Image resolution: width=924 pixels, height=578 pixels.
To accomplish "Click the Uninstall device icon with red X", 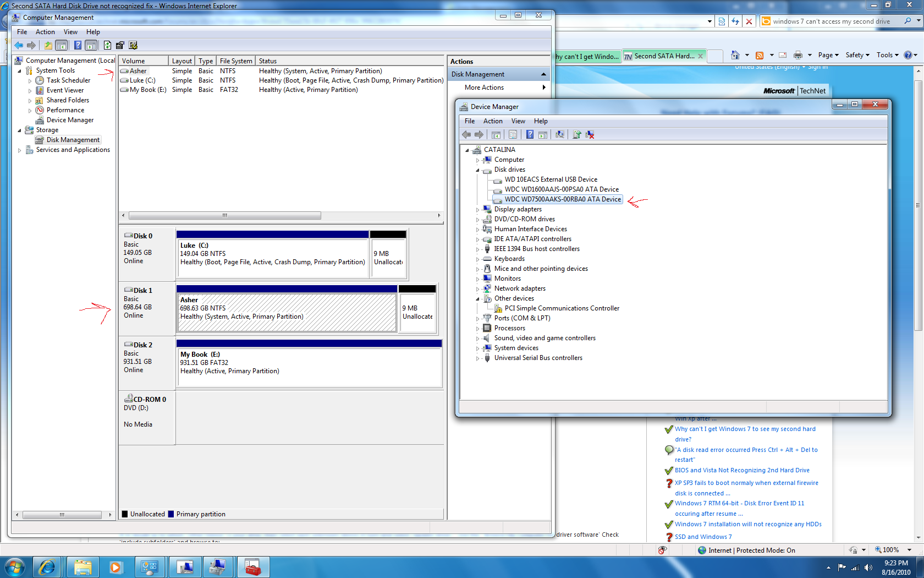I will [x=590, y=134].
